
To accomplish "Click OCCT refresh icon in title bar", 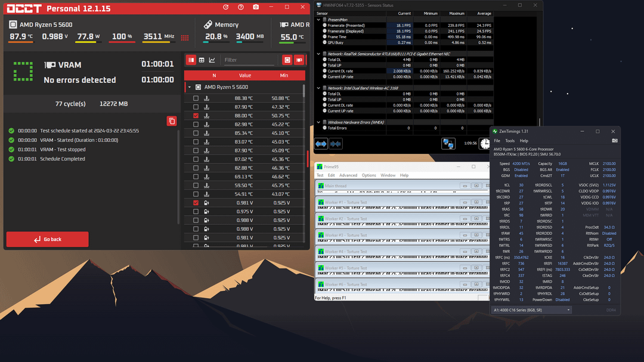I will click(225, 7).
